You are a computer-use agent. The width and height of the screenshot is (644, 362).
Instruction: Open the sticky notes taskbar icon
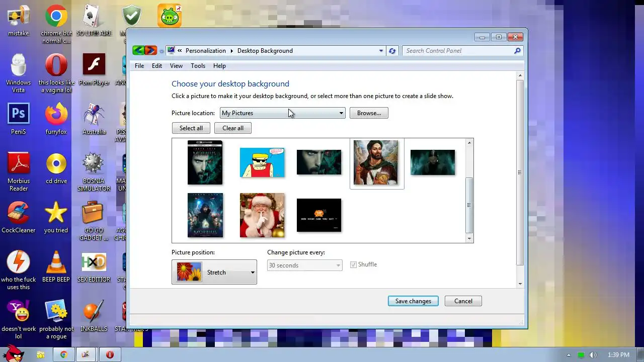click(x=41, y=355)
